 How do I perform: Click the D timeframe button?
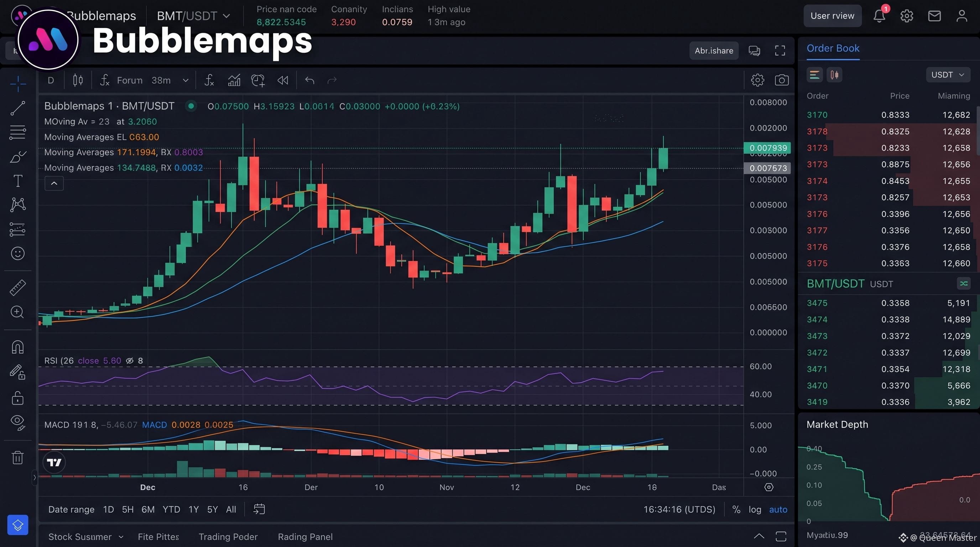51,80
